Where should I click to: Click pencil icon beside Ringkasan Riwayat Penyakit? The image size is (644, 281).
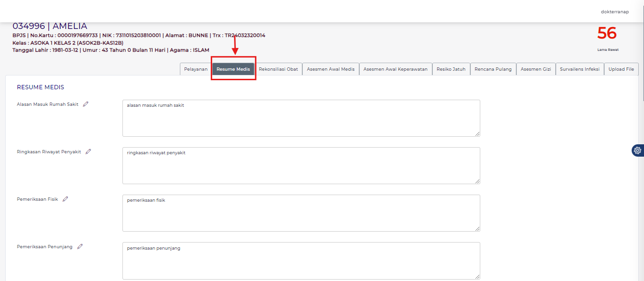point(88,152)
